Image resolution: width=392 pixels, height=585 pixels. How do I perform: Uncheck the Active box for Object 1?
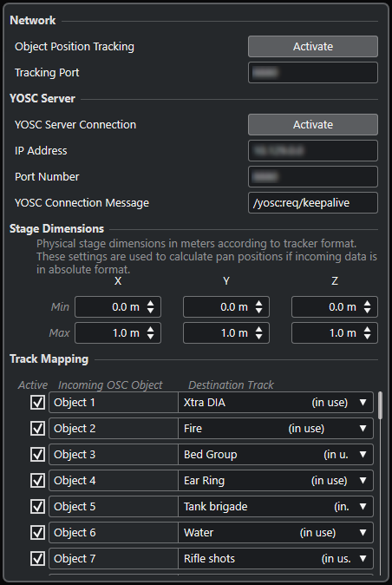[37, 403]
